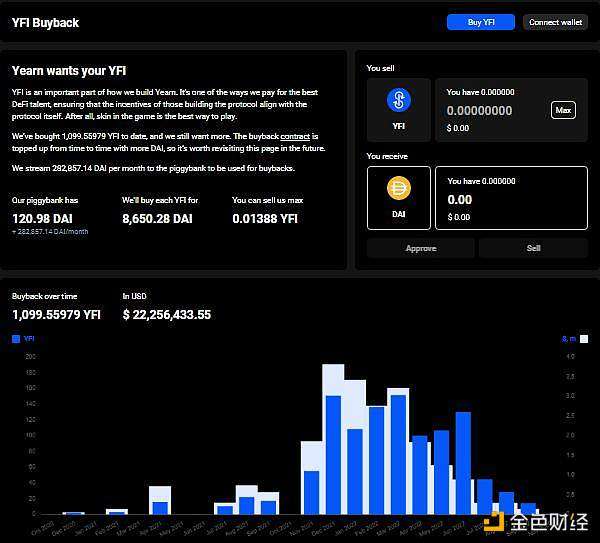This screenshot has width=600, height=543.
Task: Focus the DAI receive amount field
Action: click(x=460, y=199)
